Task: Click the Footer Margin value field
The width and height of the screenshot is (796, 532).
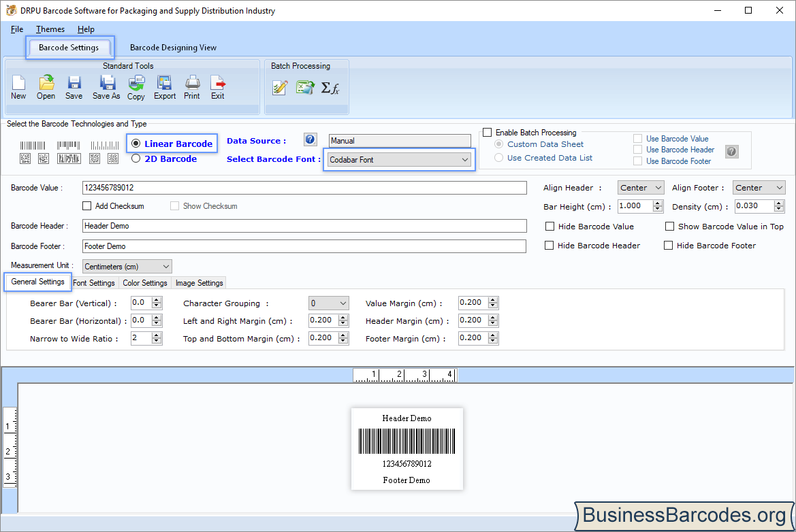Action: pyautogui.click(x=473, y=338)
